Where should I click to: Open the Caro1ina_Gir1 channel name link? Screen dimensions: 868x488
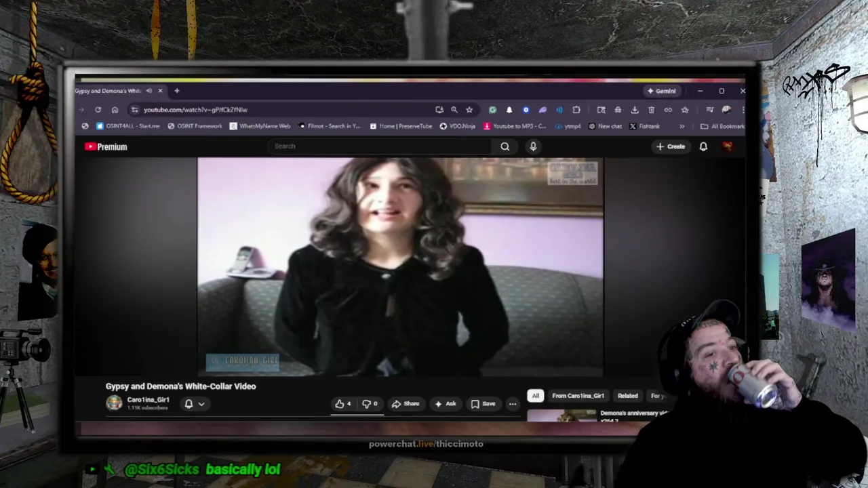[x=148, y=400]
